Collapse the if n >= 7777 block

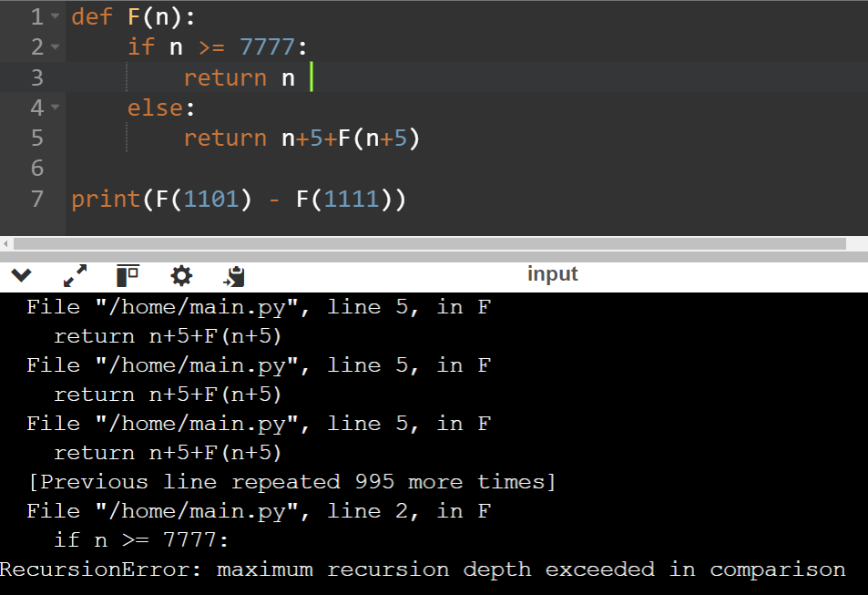coord(55,47)
